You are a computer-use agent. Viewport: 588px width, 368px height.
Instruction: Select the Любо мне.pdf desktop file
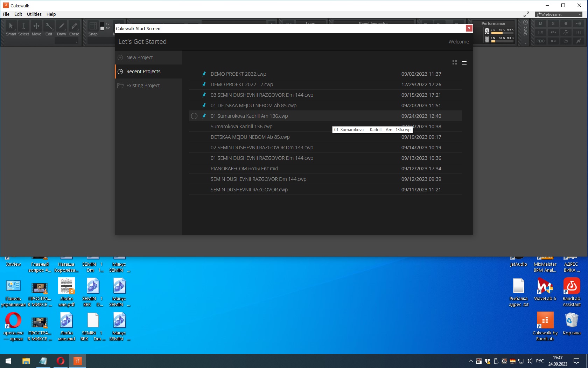[66, 292]
